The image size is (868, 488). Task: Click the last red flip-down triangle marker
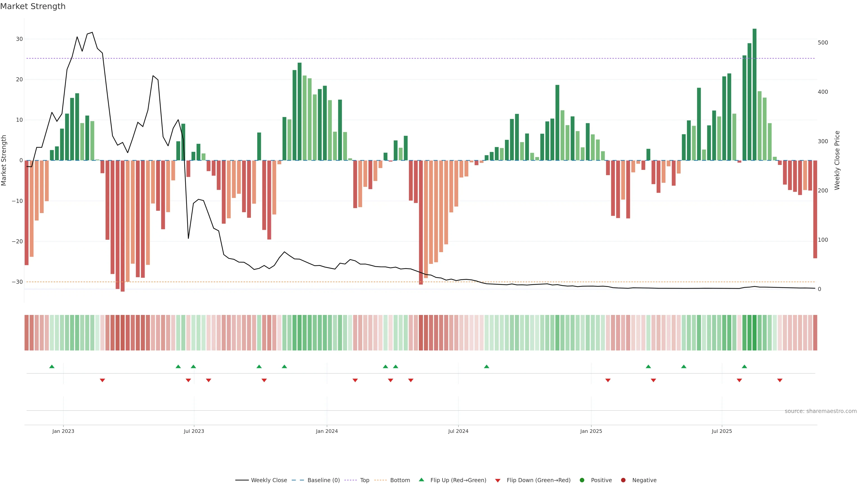tap(780, 380)
